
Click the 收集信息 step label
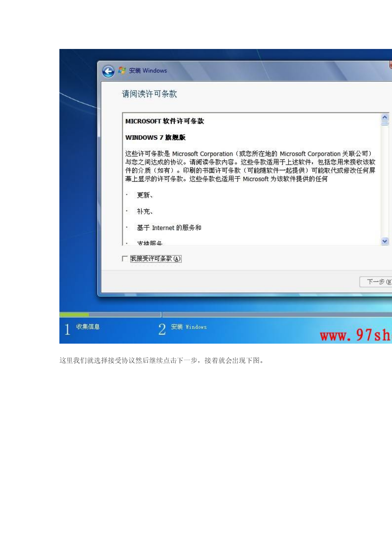(x=88, y=327)
